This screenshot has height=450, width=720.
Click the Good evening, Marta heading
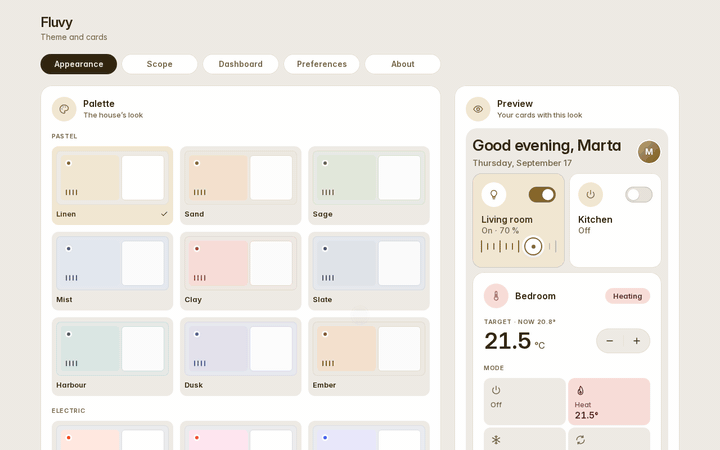[x=546, y=146]
